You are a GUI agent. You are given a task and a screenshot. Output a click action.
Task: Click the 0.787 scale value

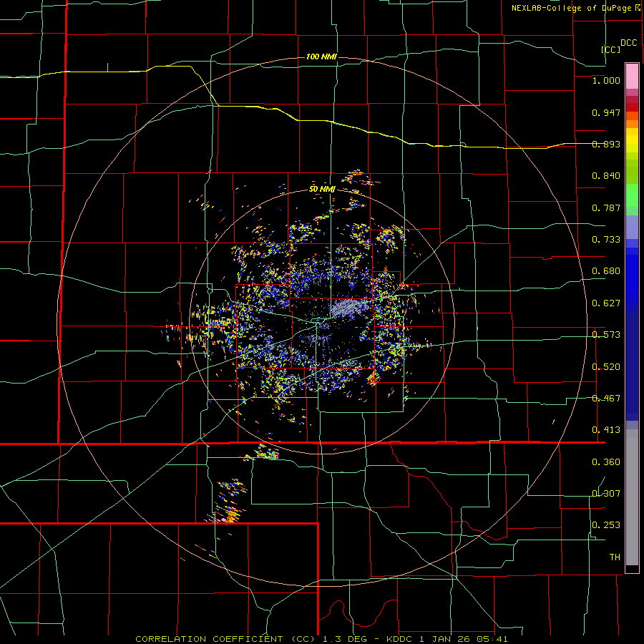(x=606, y=208)
